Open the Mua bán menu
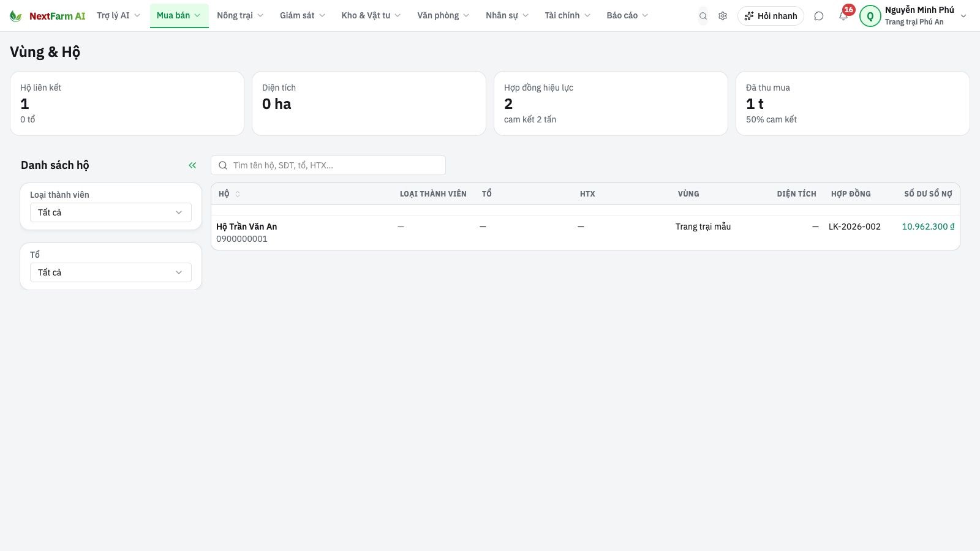 tap(179, 15)
